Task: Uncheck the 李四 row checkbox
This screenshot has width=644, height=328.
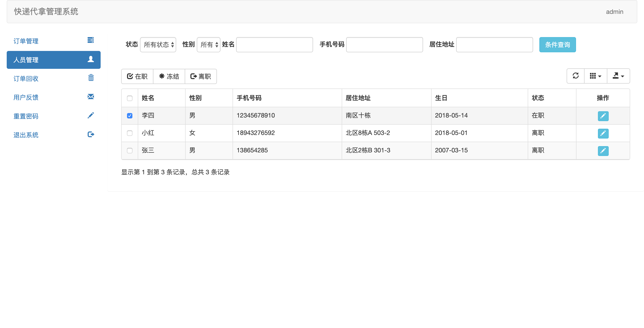Action: click(x=129, y=116)
